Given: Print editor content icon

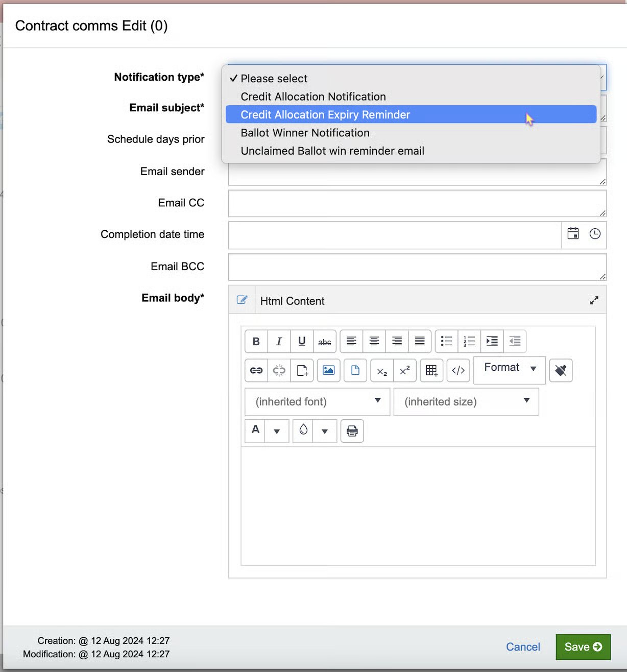Looking at the screenshot, I should [x=352, y=431].
